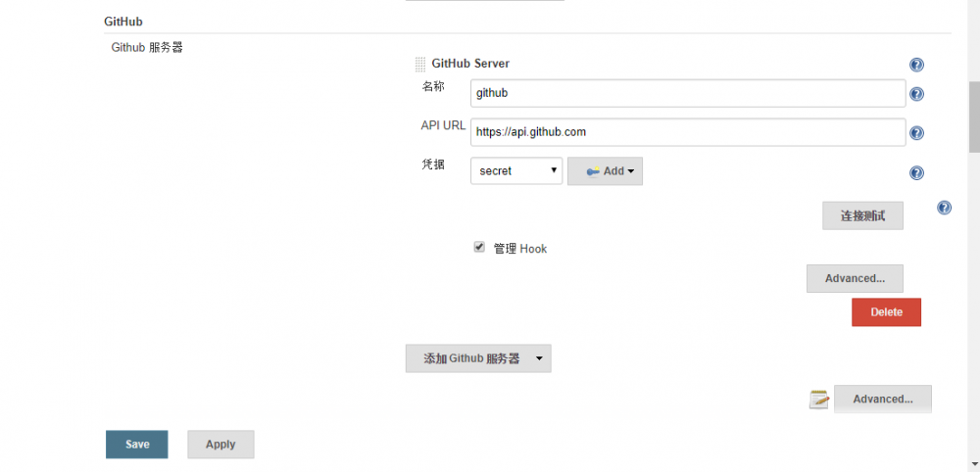Delete the GitHub server entry

pyautogui.click(x=886, y=312)
